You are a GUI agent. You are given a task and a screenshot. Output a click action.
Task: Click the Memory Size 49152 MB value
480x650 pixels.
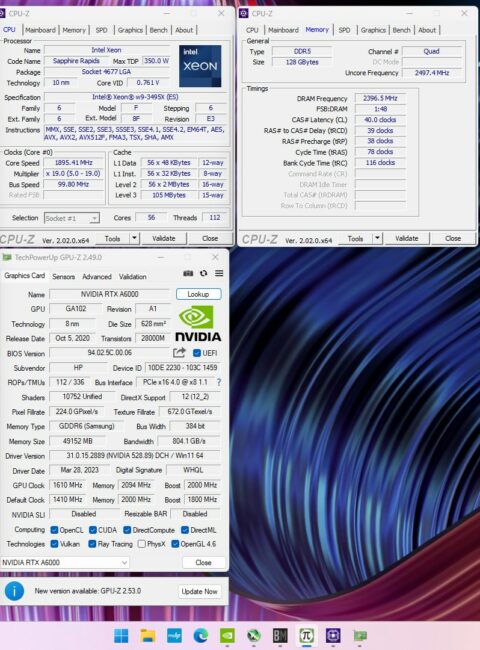(78, 441)
